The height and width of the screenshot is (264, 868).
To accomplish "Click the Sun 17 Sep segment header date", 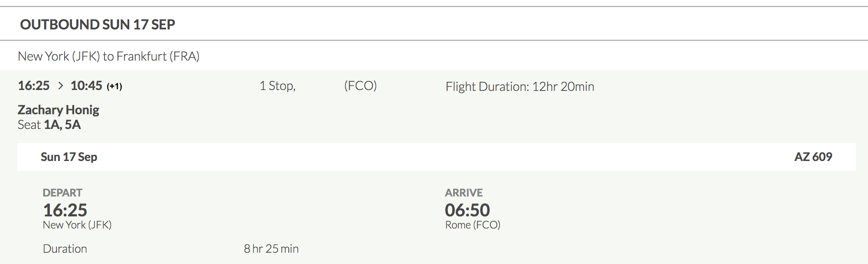I will (x=69, y=157).
